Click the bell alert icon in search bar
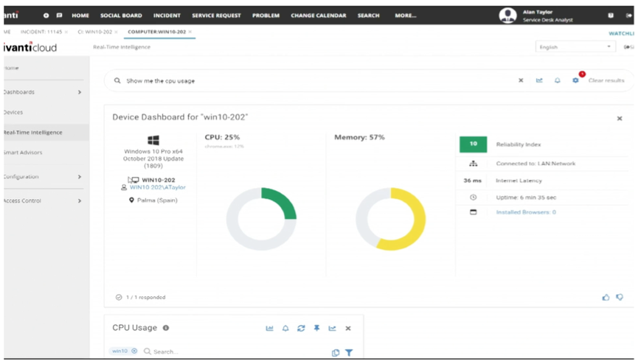The width and height of the screenshot is (641, 364). (x=557, y=80)
